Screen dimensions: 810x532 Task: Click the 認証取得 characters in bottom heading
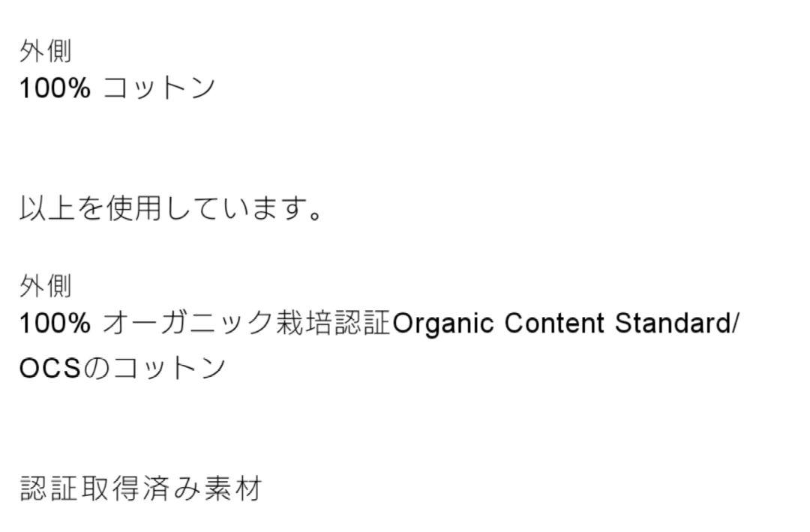(79, 489)
